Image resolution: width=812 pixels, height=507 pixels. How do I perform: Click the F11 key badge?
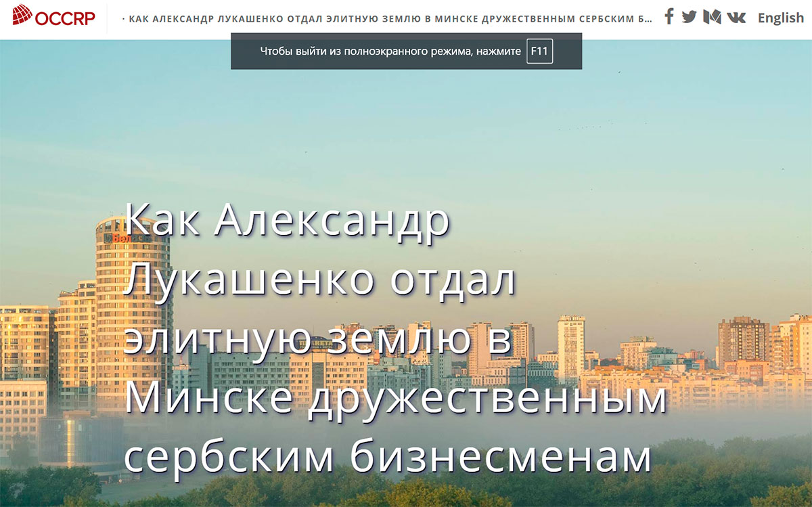point(539,51)
